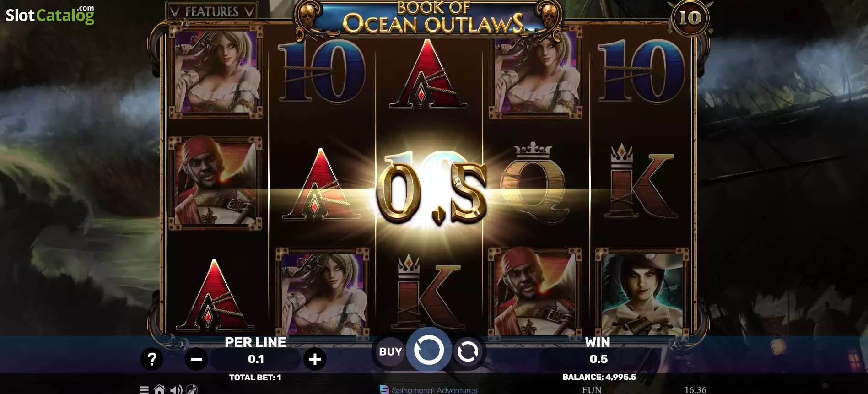The height and width of the screenshot is (394, 868).
Task: Mute the game sound speaker icon
Action: click(x=176, y=390)
